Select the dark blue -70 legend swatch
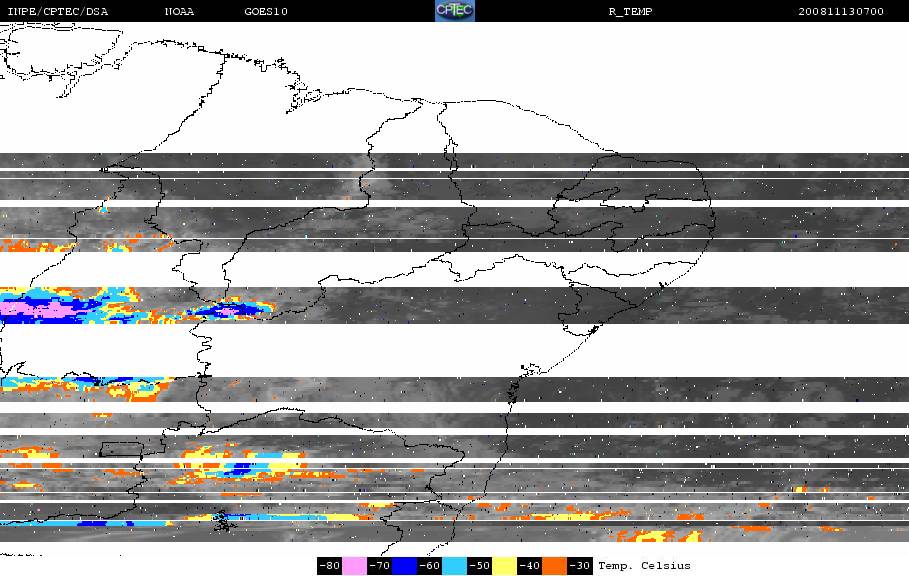Viewport: 909px width, 576px height. tap(404, 566)
